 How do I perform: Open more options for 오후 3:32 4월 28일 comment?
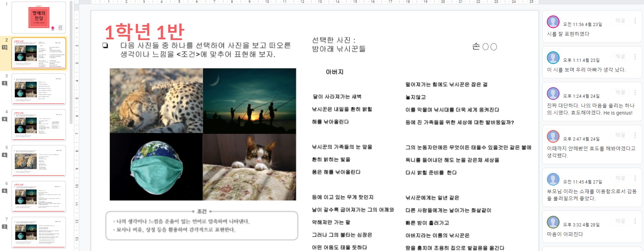click(635, 221)
